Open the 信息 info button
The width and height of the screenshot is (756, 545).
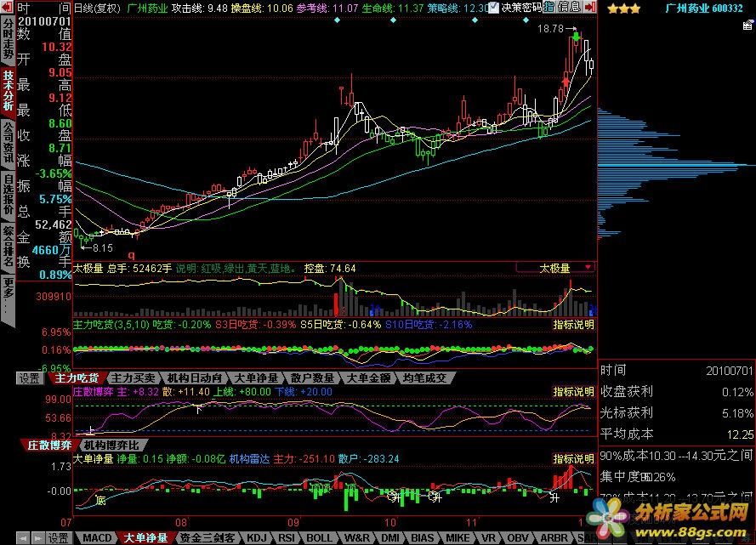point(569,8)
